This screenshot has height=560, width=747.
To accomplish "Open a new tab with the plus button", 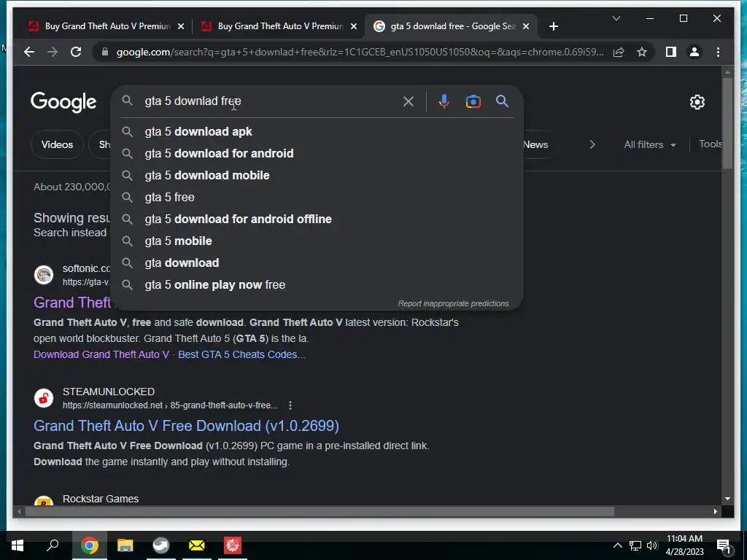I will (x=553, y=26).
